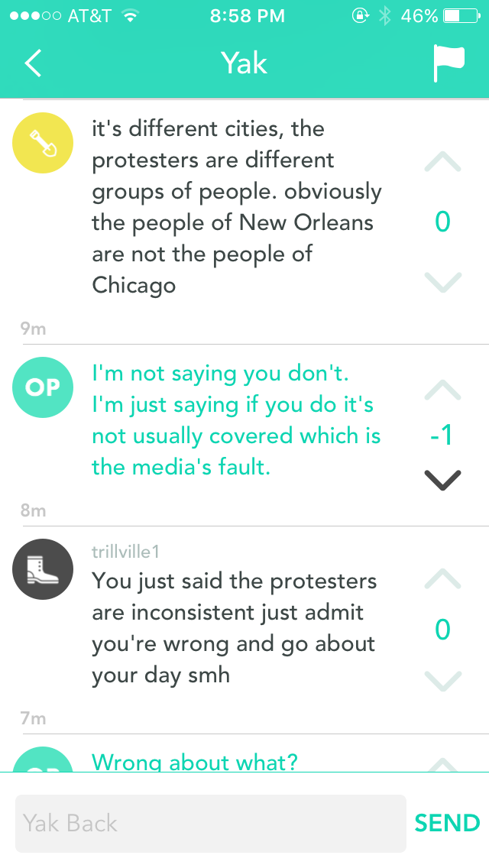
Task: Select the 'different cities' reply text
Action: (237, 206)
